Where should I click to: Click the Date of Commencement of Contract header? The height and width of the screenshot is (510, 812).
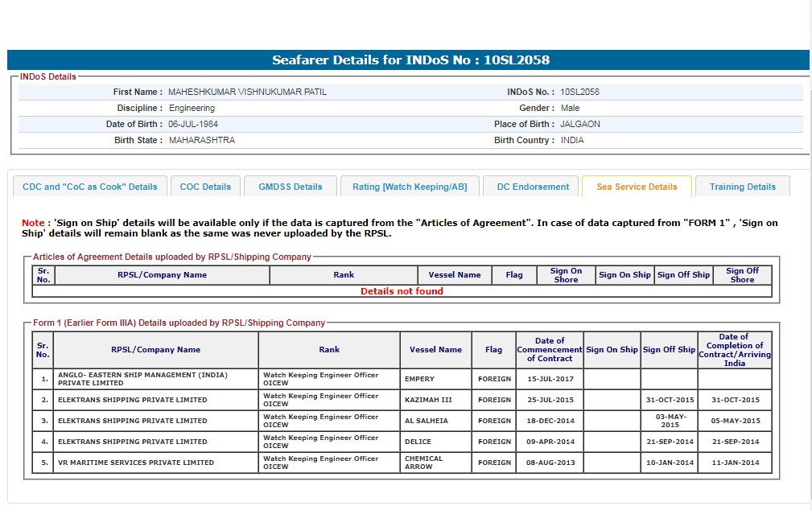pyautogui.click(x=550, y=350)
